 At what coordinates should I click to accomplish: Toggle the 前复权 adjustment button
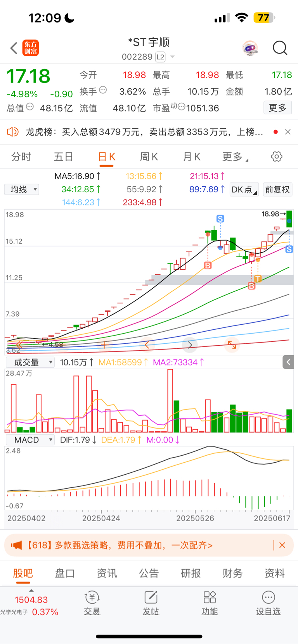[277, 189]
